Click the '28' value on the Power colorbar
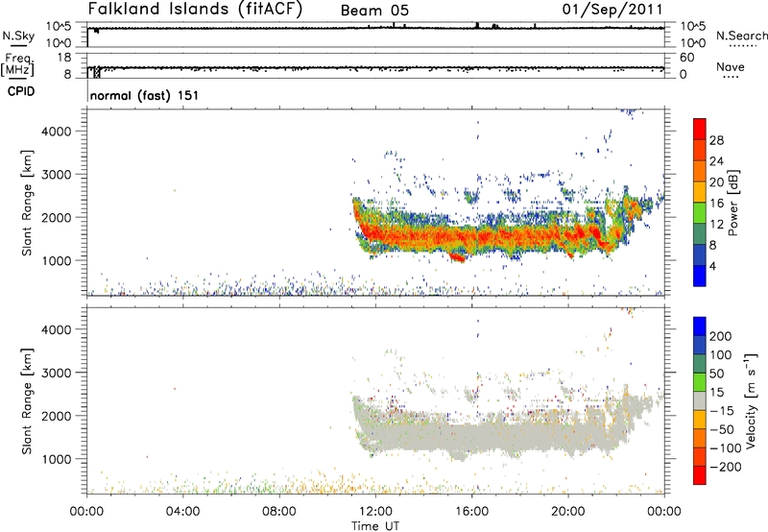Image resolution: width=768 pixels, height=532 pixels. (x=716, y=140)
